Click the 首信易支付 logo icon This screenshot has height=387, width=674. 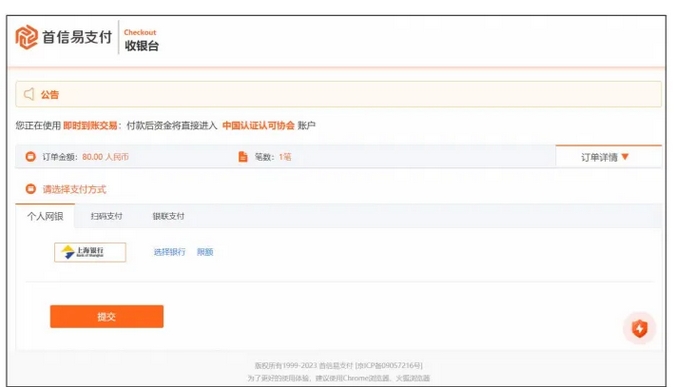[27, 37]
